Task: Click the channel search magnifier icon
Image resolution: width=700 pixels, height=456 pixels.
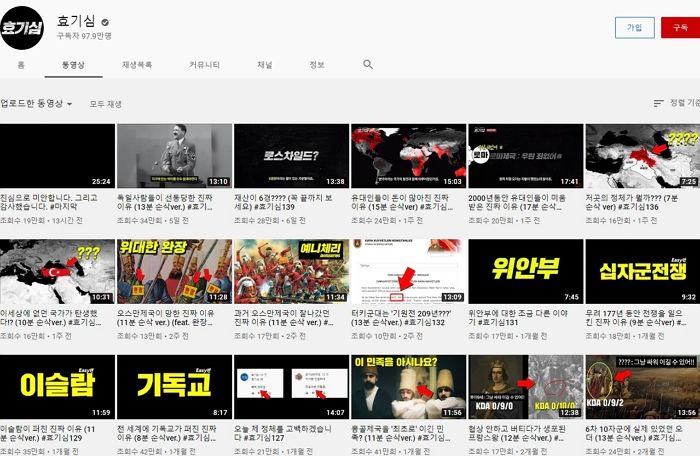Action: [x=368, y=65]
